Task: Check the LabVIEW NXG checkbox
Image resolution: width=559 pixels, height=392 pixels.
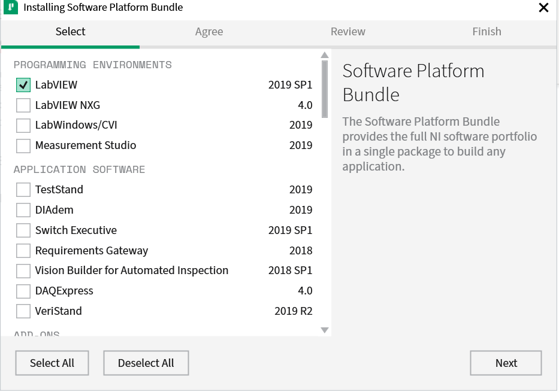Action: [x=23, y=105]
